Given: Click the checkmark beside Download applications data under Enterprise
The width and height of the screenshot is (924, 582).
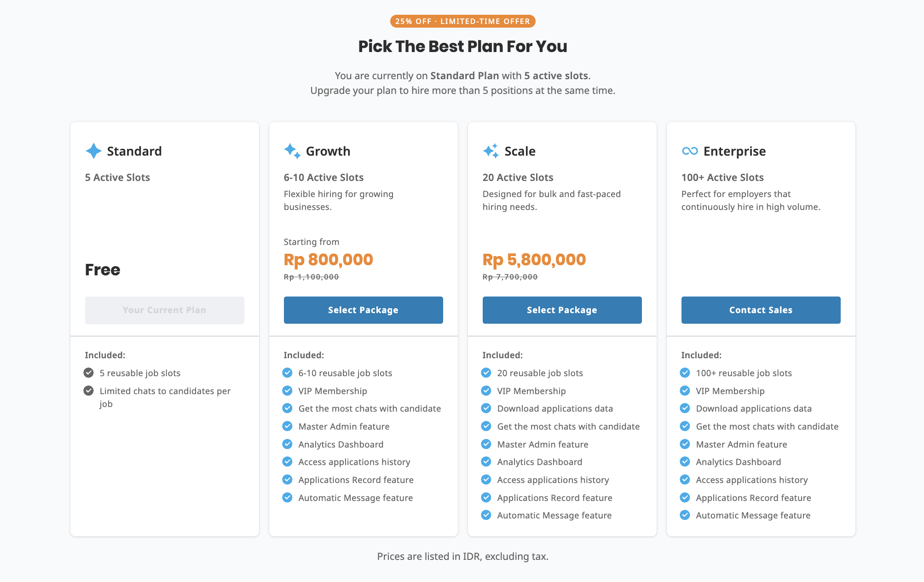Looking at the screenshot, I should (685, 408).
